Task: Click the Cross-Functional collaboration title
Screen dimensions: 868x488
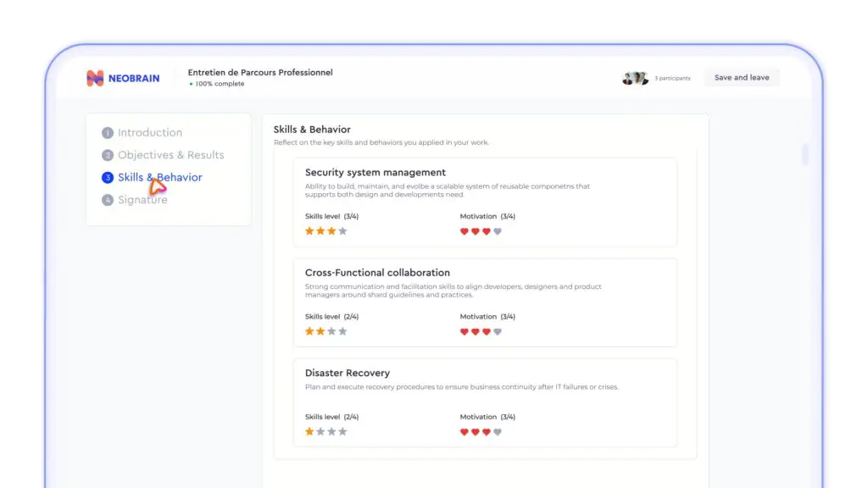Action: (377, 273)
